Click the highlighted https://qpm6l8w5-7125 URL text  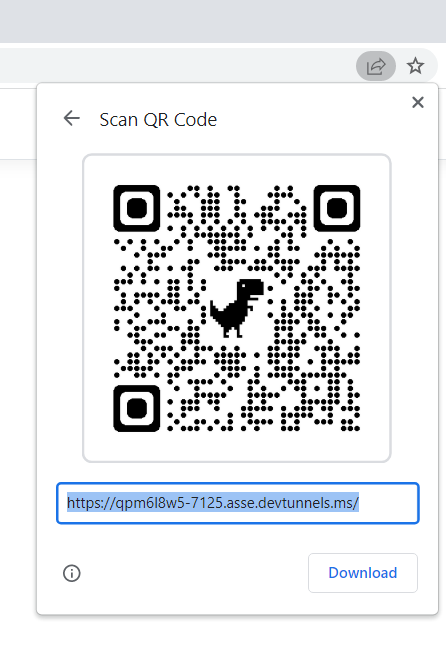click(213, 503)
